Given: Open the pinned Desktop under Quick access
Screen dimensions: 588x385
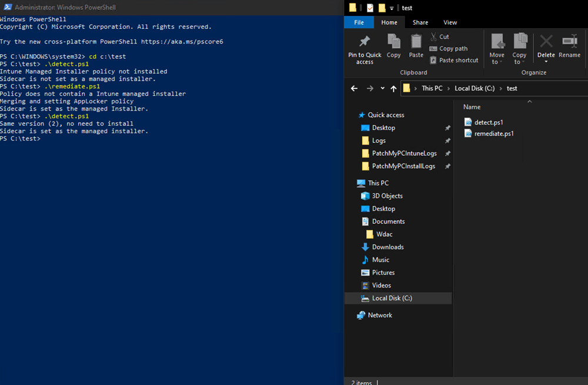Looking at the screenshot, I should pyautogui.click(x=383, y=128).
